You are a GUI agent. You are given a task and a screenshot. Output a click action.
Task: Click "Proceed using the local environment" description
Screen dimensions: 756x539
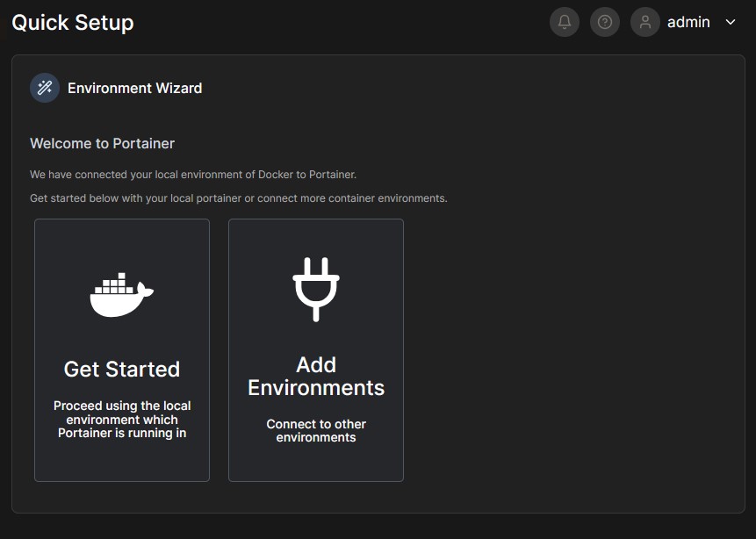[x=122, y=420]
